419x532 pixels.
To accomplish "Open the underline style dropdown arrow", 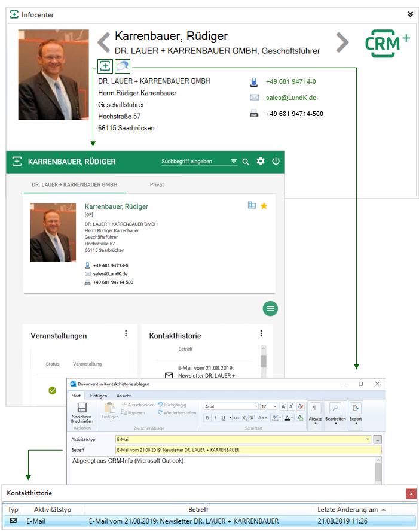I will [x=230, y=418].
